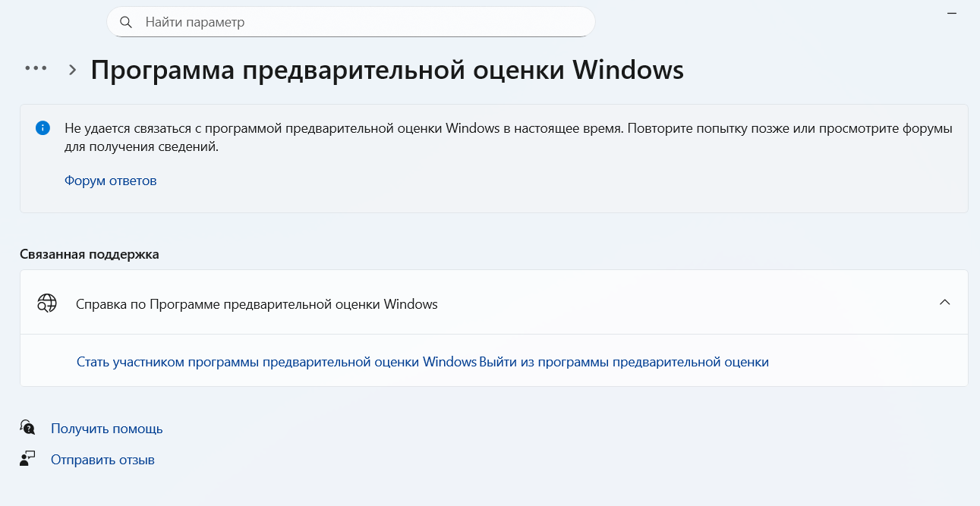The height and width of the screenshot is (506, 980).
Task: Open the Форум ответов link
Action: (111, 181)
